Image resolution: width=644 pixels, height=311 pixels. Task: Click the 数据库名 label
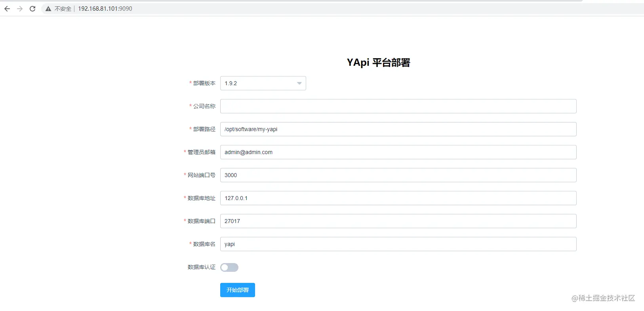tap(204, 244)
